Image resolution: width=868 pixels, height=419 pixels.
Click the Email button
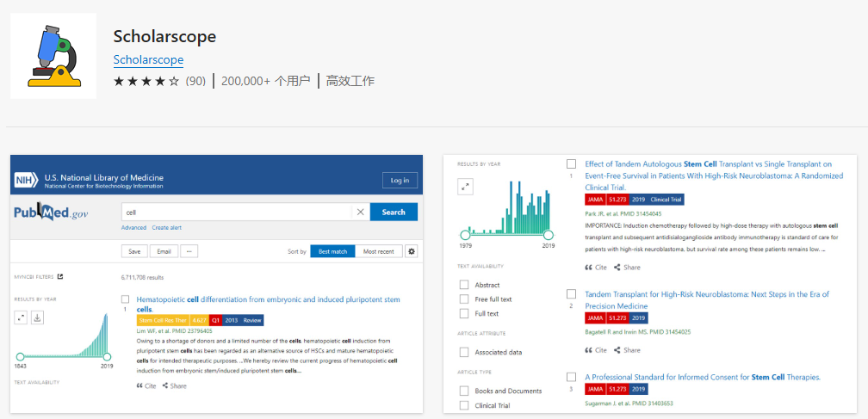coord(164,251)
